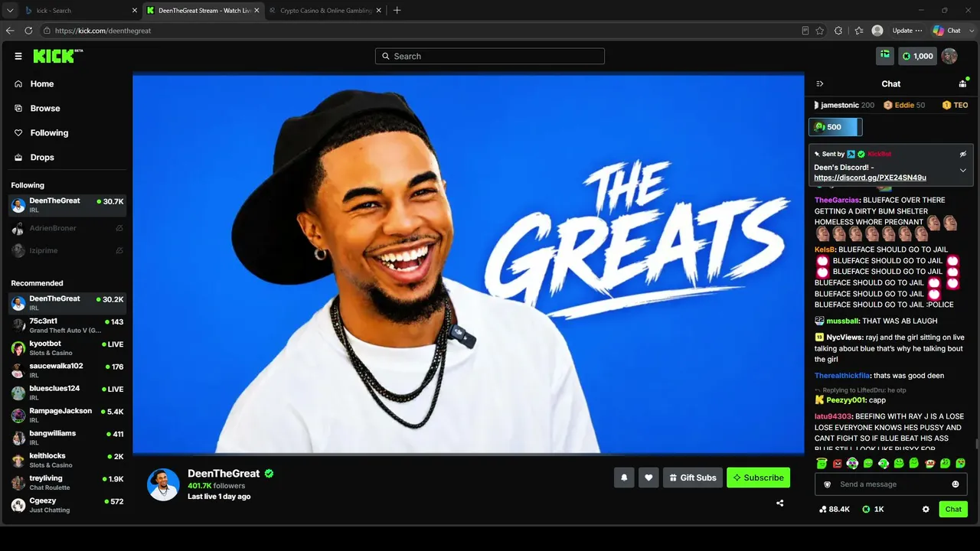
Task: Open recommended channel 75c3nt1
Action: pyautogui.click(x=67, y=326)
